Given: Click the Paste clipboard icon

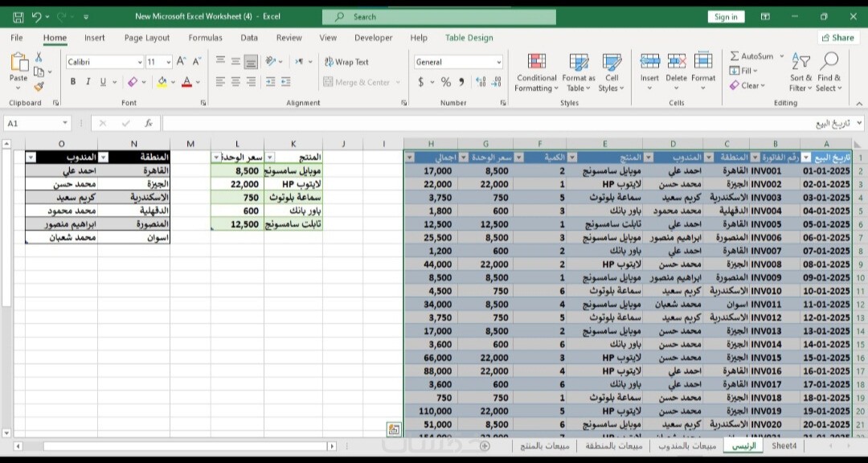Looking at the screenshot, I should pos(18,63).
